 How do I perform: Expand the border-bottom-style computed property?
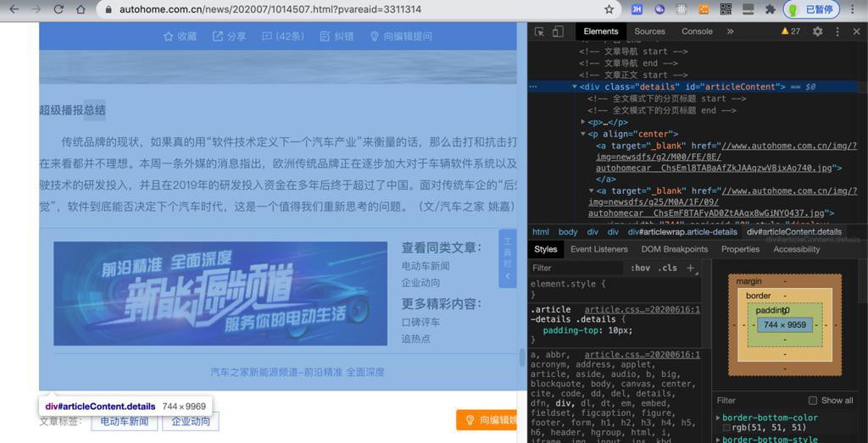click(x=719, y=440)
